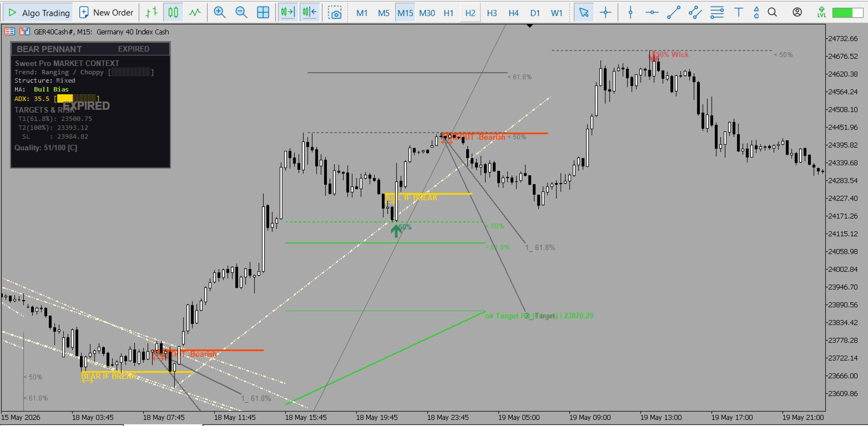Open the search magnifier in toolbar
The image size is (868, 426).
772,12
